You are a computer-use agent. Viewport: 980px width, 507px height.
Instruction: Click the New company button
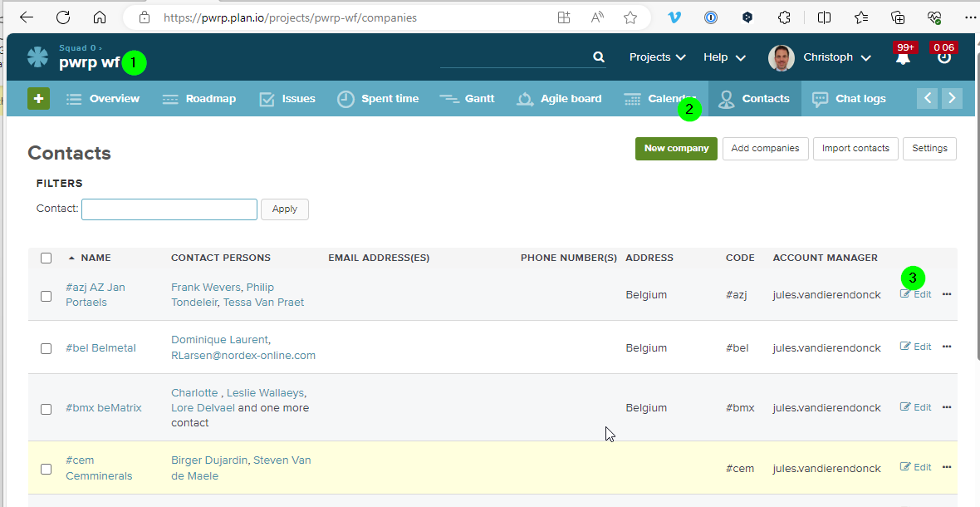[x=676, y=149]
